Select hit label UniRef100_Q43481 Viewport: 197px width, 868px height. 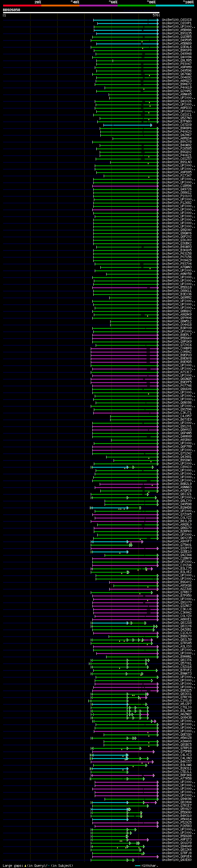coord(177,457)
